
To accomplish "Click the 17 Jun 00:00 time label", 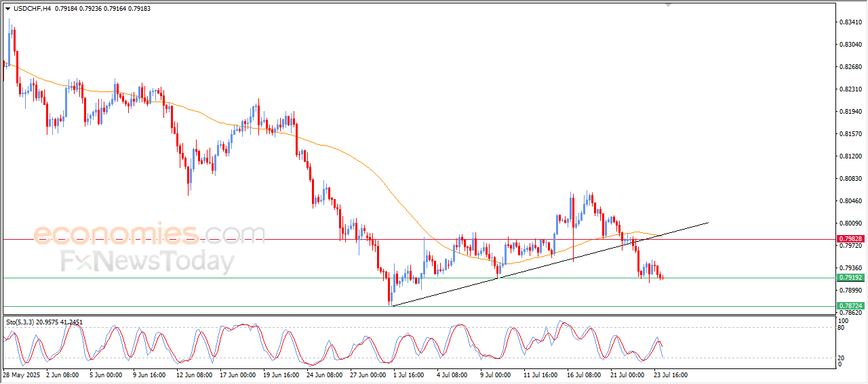I will click(x=237, y=375).
